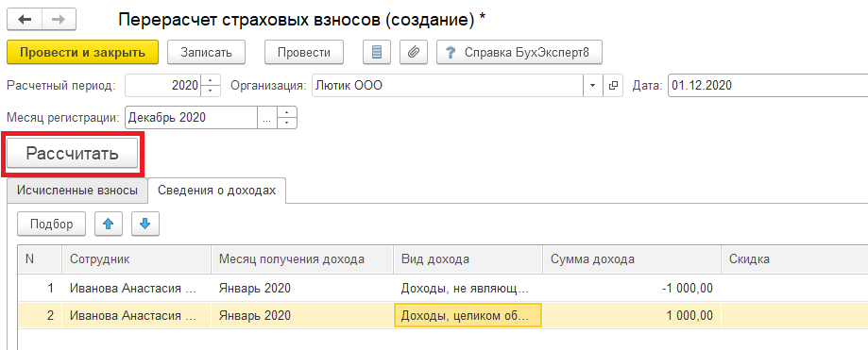Click Провести и закрыть

click(82, 53)
